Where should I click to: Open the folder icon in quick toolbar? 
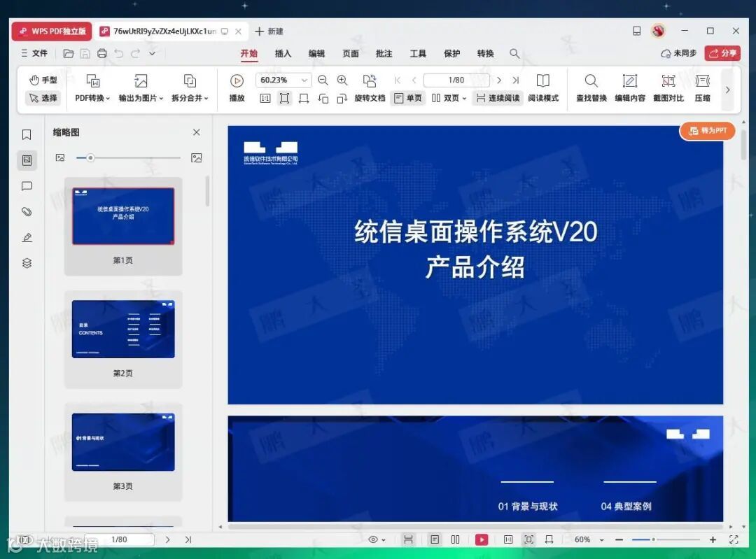pos(69,53)
